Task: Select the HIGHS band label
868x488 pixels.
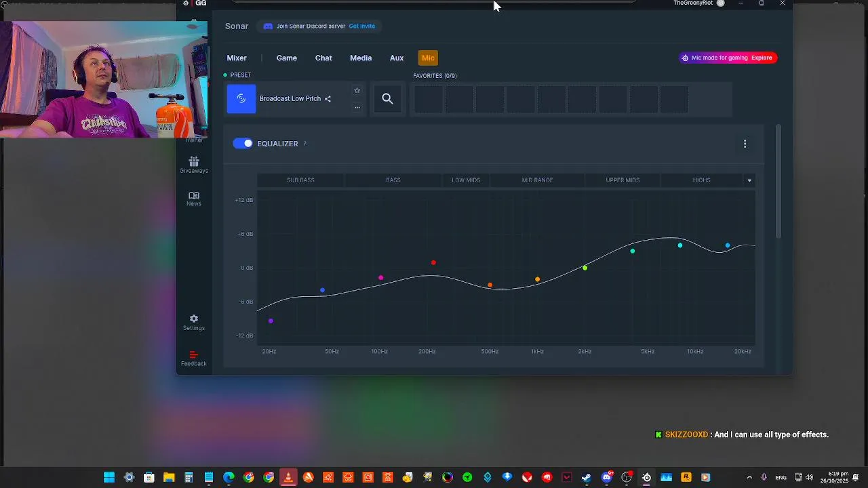Action: [702, 180]
